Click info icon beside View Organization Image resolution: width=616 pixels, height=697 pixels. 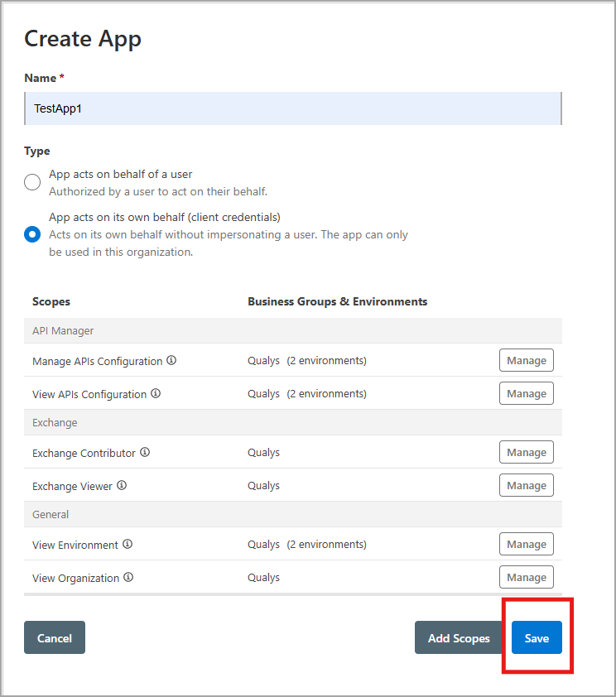point(128,577)
